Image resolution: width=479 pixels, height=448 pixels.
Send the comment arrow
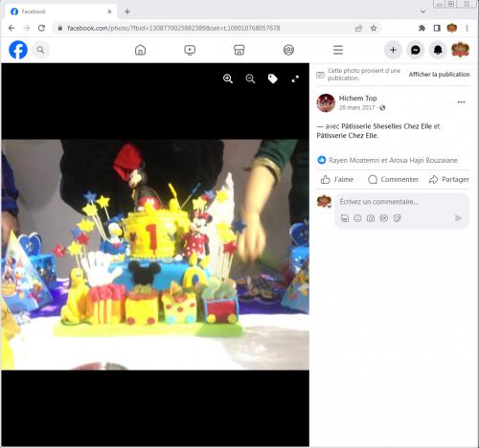pos(458,218)
